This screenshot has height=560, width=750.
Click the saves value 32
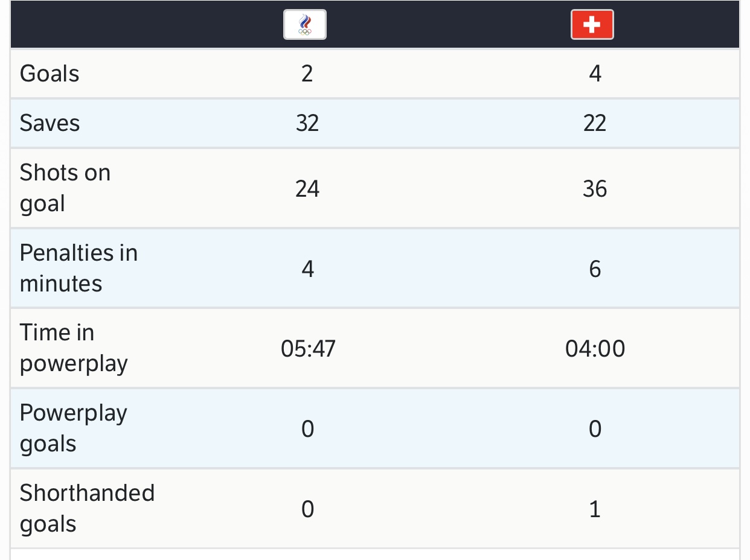click(x=307, y=123)
